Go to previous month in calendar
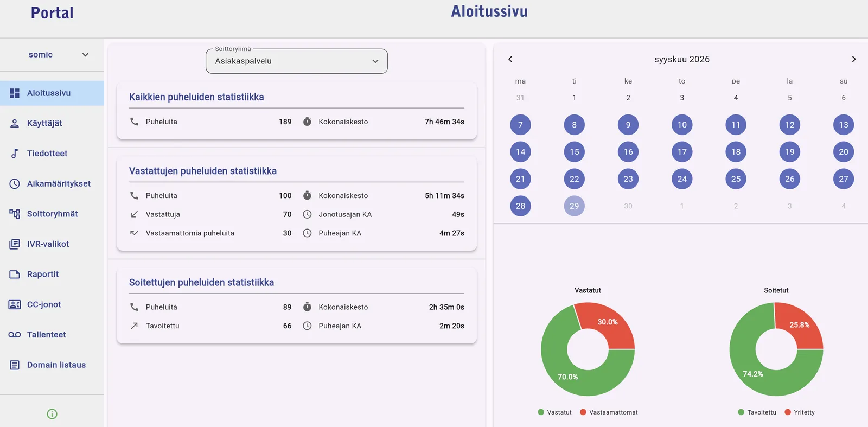Image resolution: width=868 pixels, height=427 pixels. click(510, 59)
